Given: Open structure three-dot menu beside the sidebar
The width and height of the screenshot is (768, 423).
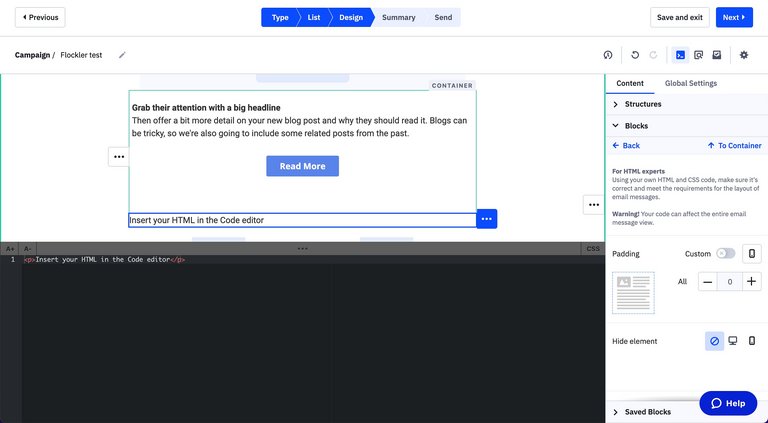Looking at the screenshot, I should pos(594,205).
